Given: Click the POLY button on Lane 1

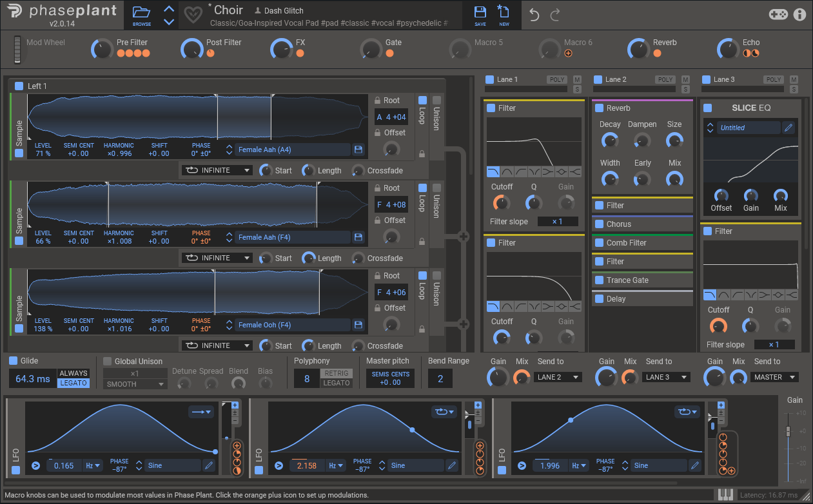Looking at the screenshot, I should point(556,80).
